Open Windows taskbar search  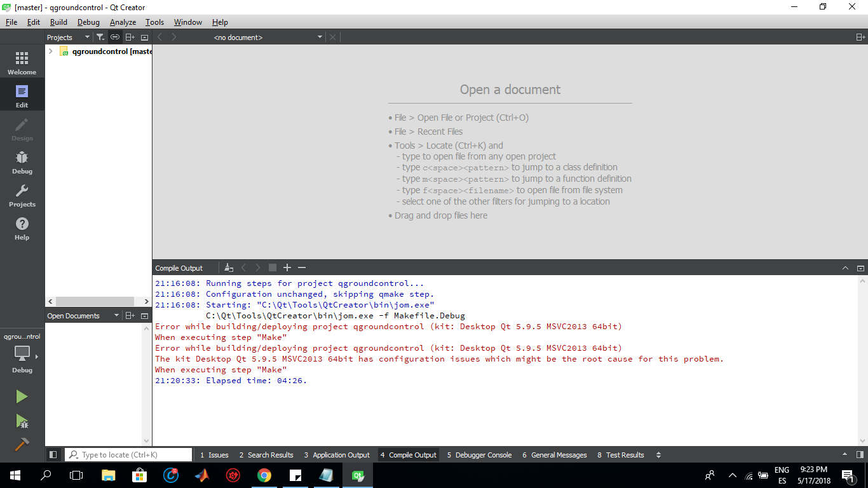pos(46,475)
